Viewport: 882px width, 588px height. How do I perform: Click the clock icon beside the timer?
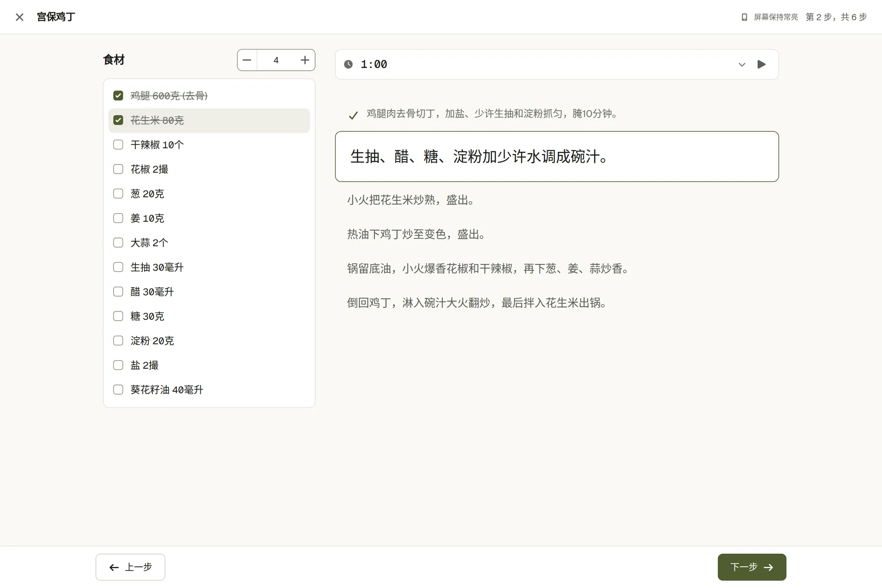coord(349,64)
